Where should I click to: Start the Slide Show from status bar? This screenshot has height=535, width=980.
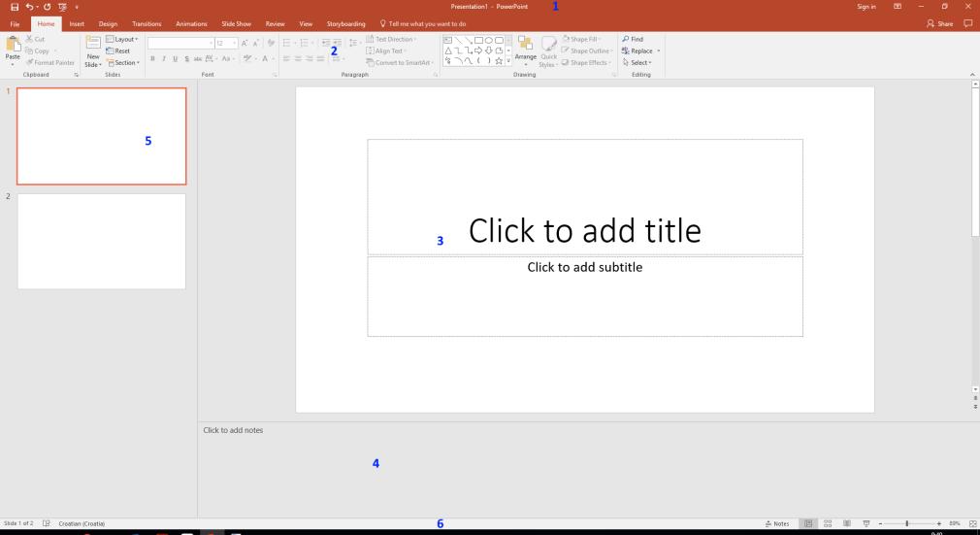866,523
